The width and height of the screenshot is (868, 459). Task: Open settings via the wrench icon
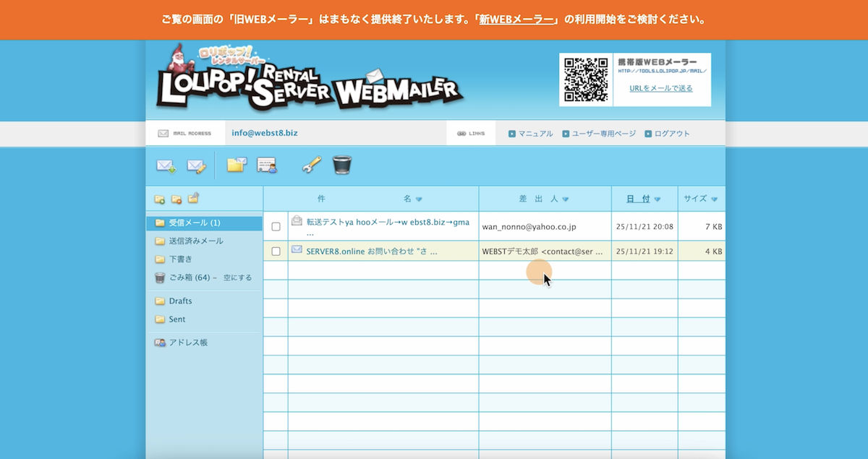point(311,165)
